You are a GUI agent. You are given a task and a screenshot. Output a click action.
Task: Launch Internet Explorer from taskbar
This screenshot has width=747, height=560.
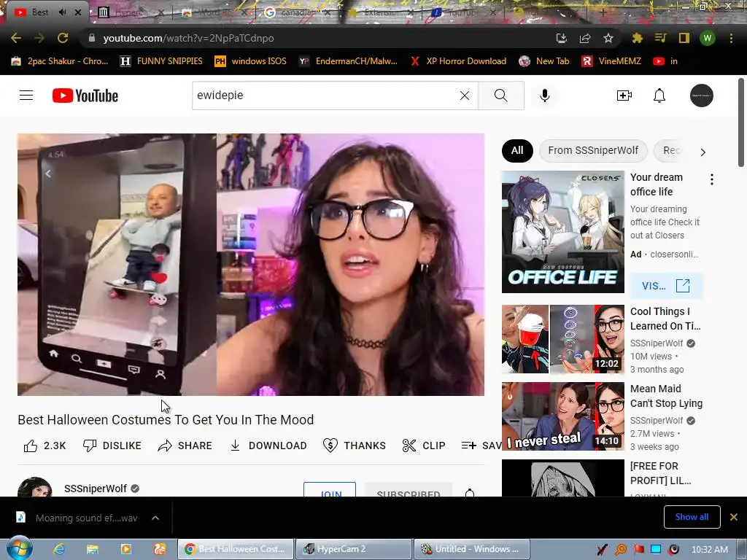[x=59, y=549]
